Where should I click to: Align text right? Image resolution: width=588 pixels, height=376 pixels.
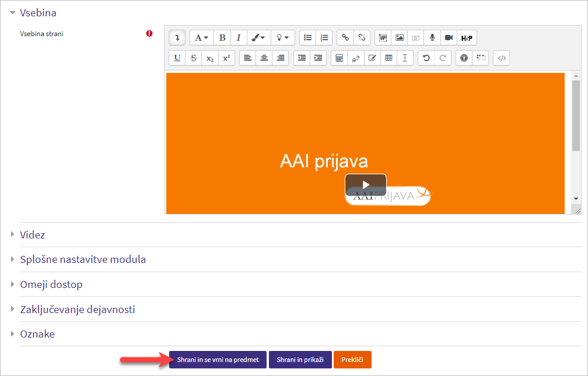(x=281, y=58)
